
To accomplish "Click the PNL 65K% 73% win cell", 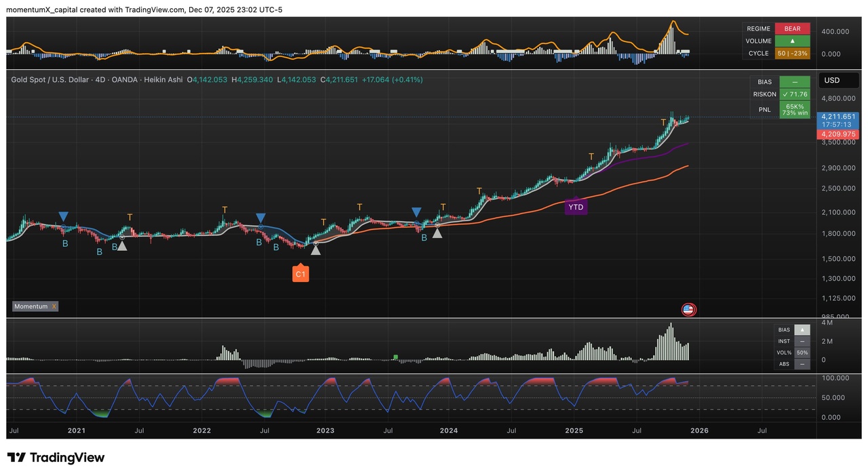I will pos(794,110).
